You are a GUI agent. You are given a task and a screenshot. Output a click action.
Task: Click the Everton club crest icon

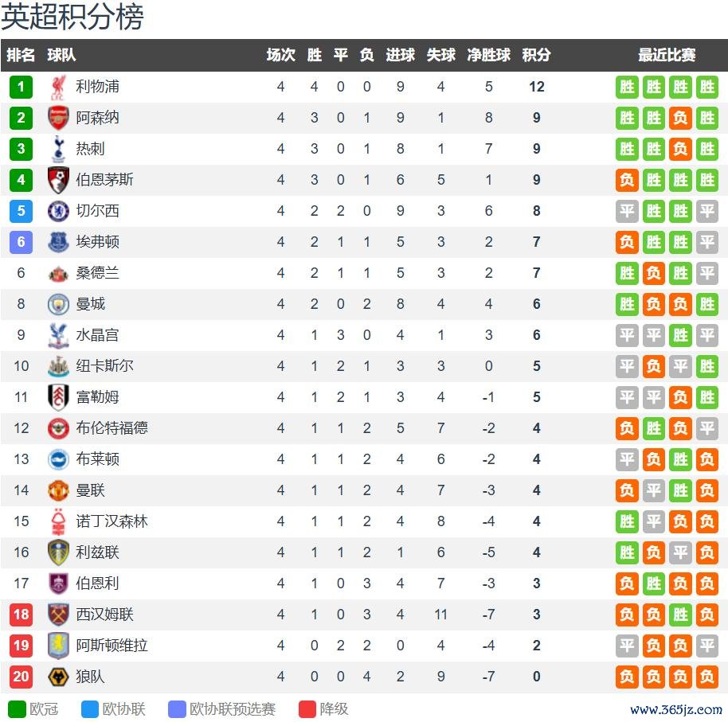[58, 242]
